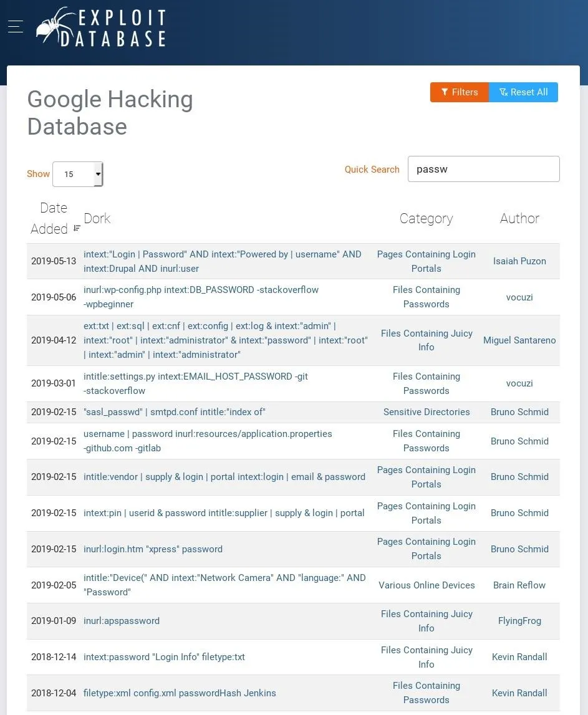This screenshot has width=588, height=715.
Task: Sort by the Dork column header
Action: tap(97, 218)
